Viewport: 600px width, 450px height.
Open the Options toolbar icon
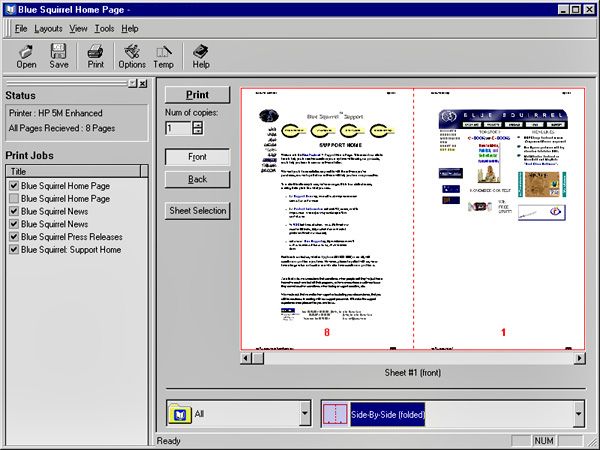131,51
